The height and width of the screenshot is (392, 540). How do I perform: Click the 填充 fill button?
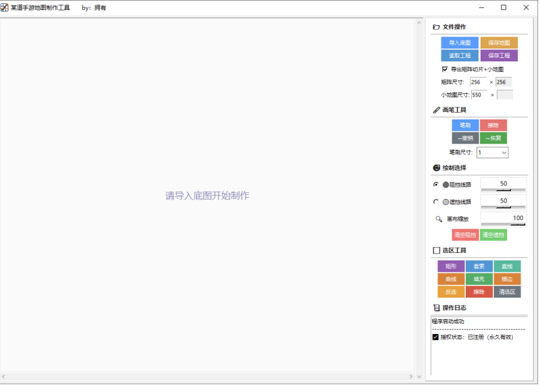click(479, 279)
